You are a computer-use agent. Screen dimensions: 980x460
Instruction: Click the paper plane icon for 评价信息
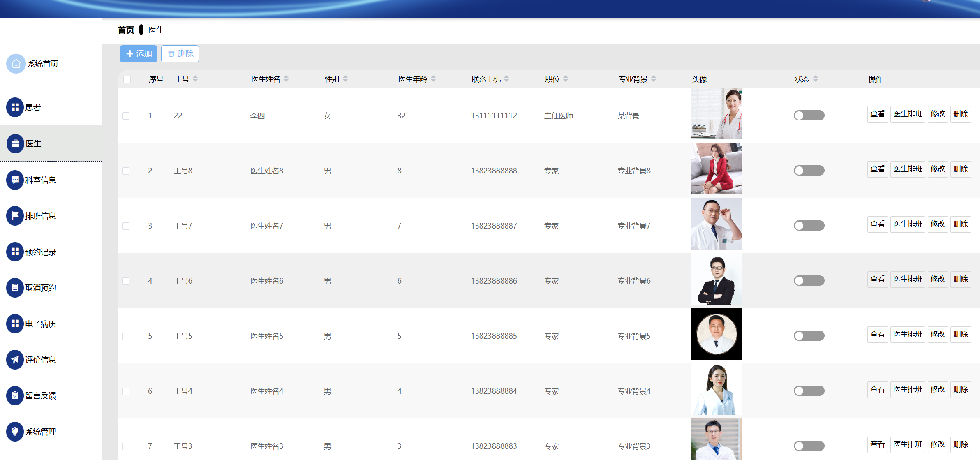pyautogui.click(x=15, y=360)
